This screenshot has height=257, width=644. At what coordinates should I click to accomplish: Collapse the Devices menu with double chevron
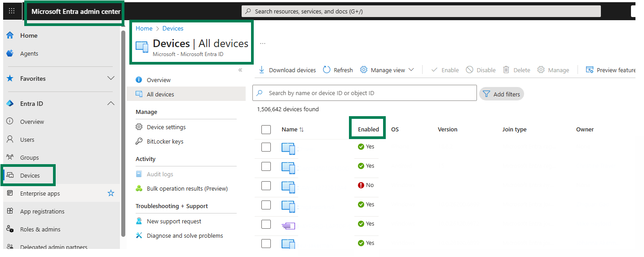(240, 70)
